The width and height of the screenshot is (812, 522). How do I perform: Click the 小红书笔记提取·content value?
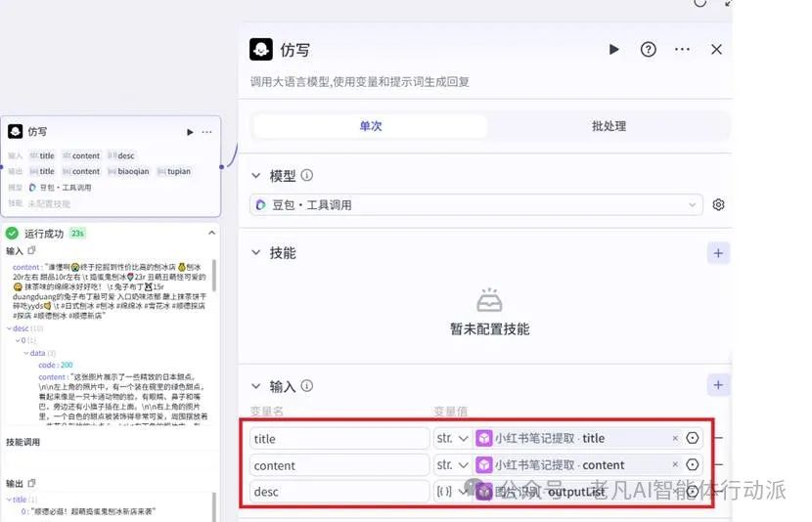pyautogui.click(x=550, y=464)
